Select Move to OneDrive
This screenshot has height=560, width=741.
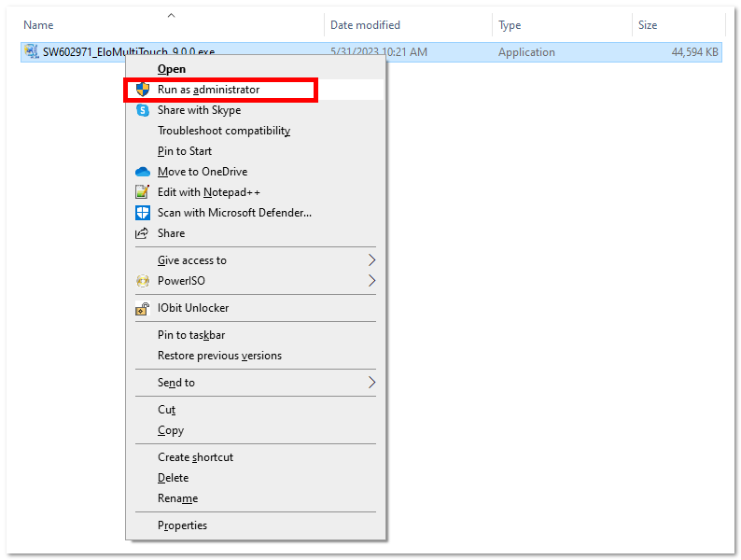[255, 172]
